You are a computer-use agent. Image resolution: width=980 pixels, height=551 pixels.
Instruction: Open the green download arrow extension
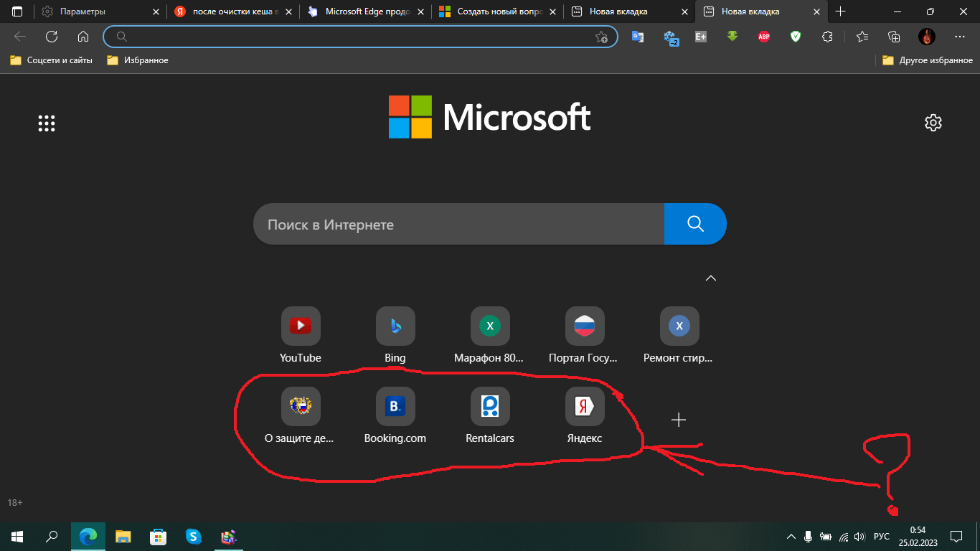pos(732,37)
